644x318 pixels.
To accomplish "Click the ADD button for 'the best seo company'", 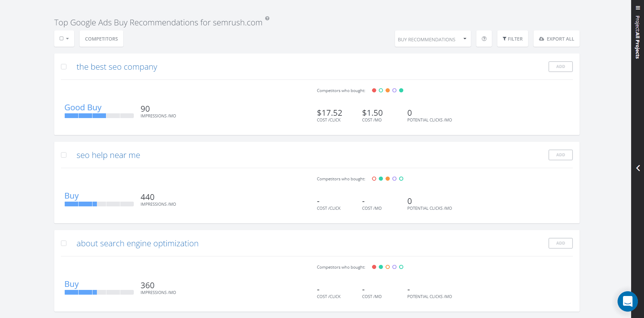I will tap(560, 67).
